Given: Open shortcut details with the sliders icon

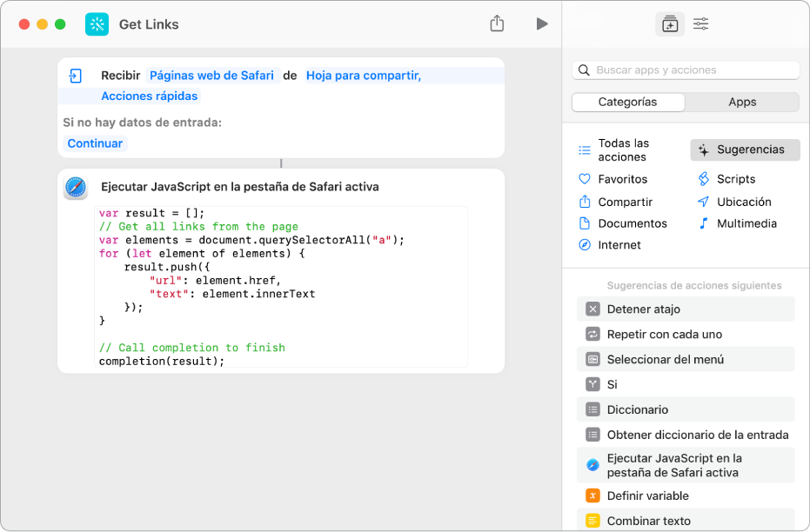Looking at the screenshot, I should pos(700,23).
